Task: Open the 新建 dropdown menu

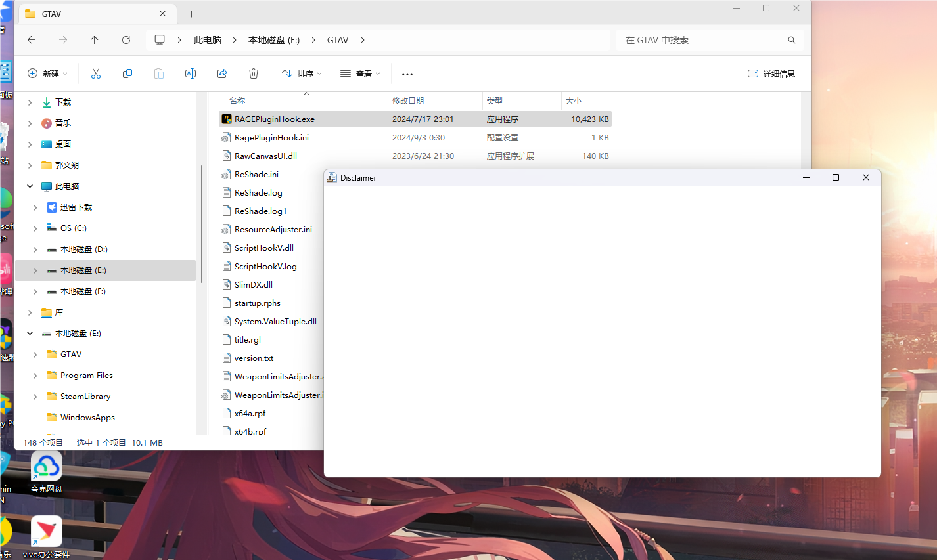Action: (47, 74)
